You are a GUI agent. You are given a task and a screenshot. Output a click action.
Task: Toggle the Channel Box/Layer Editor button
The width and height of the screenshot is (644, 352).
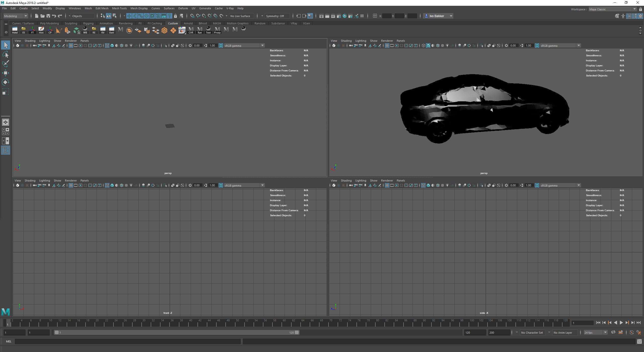click(640, 16)
